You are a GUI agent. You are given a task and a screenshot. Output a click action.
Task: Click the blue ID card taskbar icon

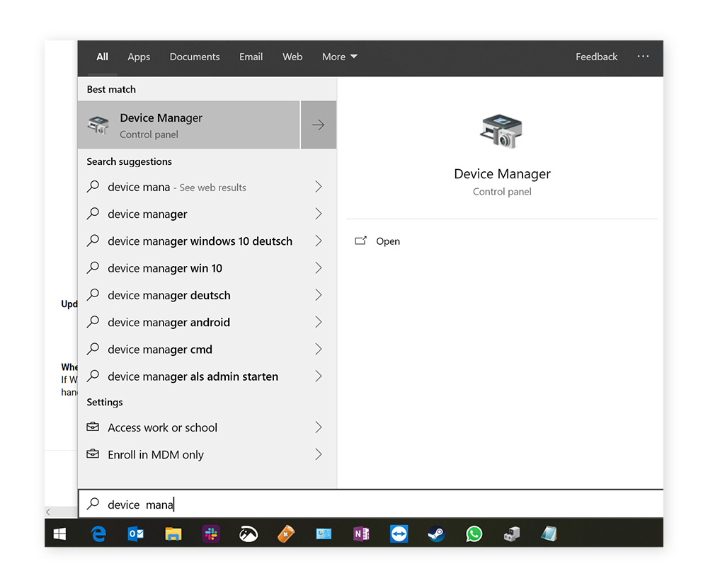[x=324, y=534]
